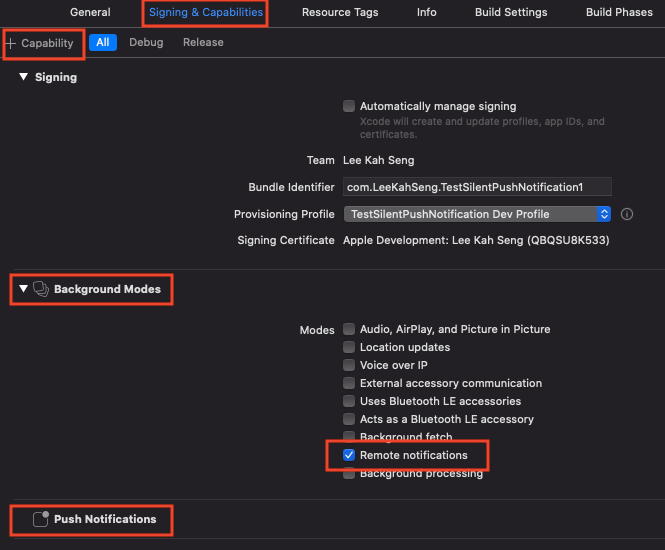This screenshot has height=550, width=665.
Task: Select the Release configuration filter
Action: tap(203, 42)
